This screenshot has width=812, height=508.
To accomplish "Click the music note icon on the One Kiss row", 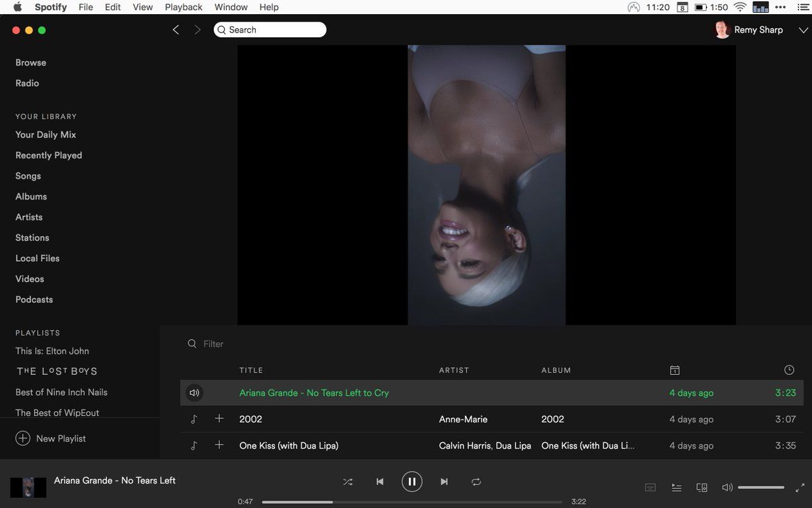I will [194, 446].
